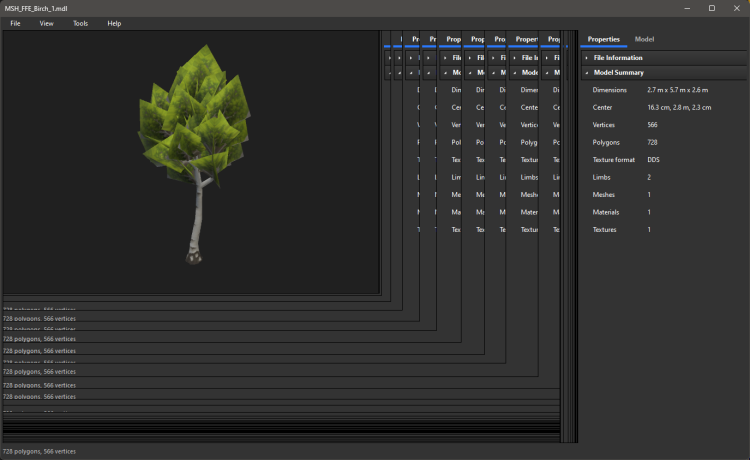The image size is (750, 460).
Task: Switch to the Model tab
Action: (644, 39)
